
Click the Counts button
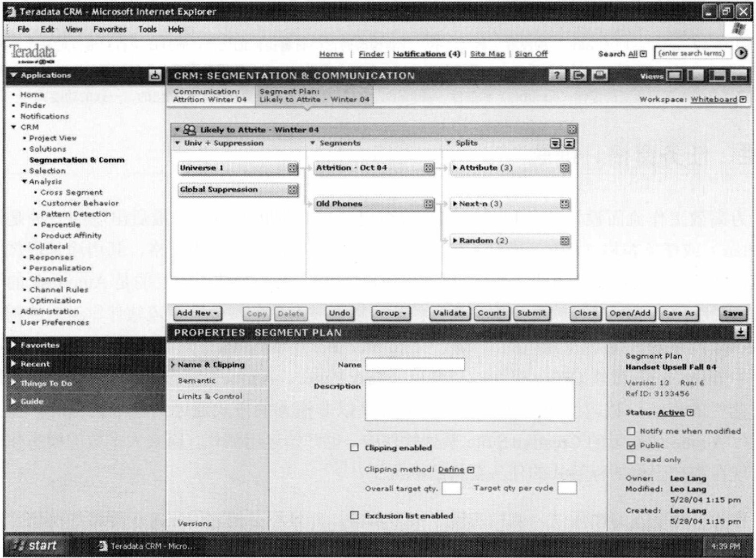491,313
